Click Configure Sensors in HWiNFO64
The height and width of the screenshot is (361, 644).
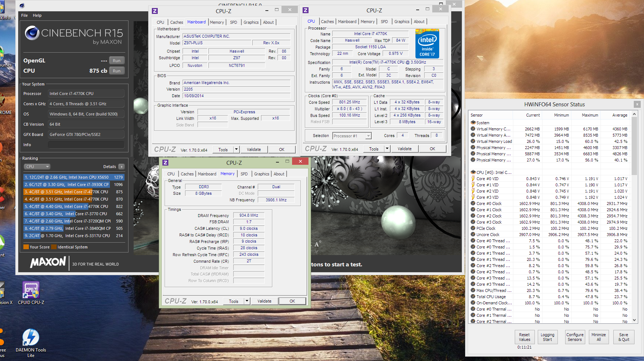point(575,337)
